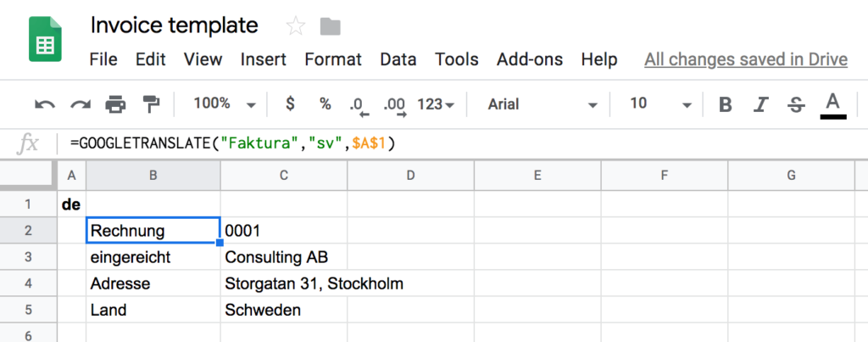Toggle Italic formatting
The image size is (868, 342).
(x=761, y=104)
